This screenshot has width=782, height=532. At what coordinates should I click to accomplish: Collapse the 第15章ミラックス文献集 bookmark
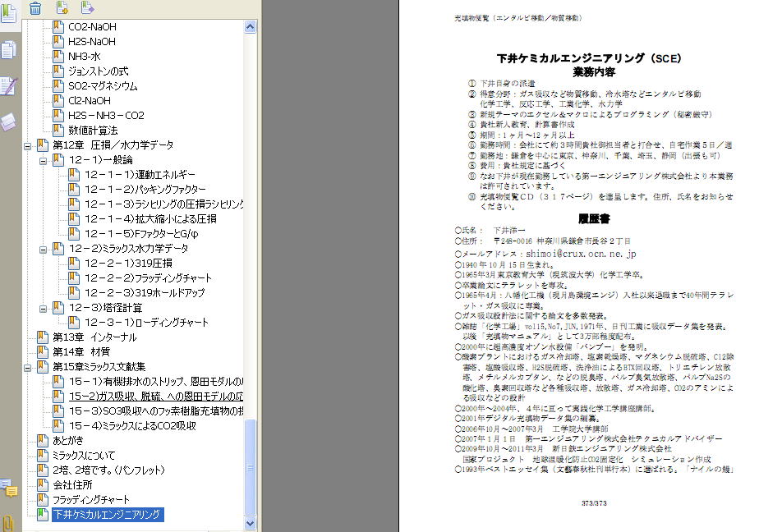(27, 368)
